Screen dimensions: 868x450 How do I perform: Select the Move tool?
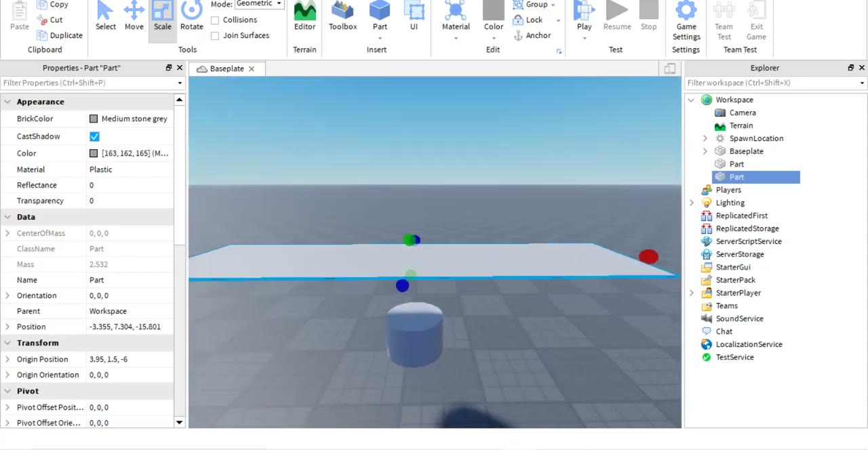[x=134, y=16]
